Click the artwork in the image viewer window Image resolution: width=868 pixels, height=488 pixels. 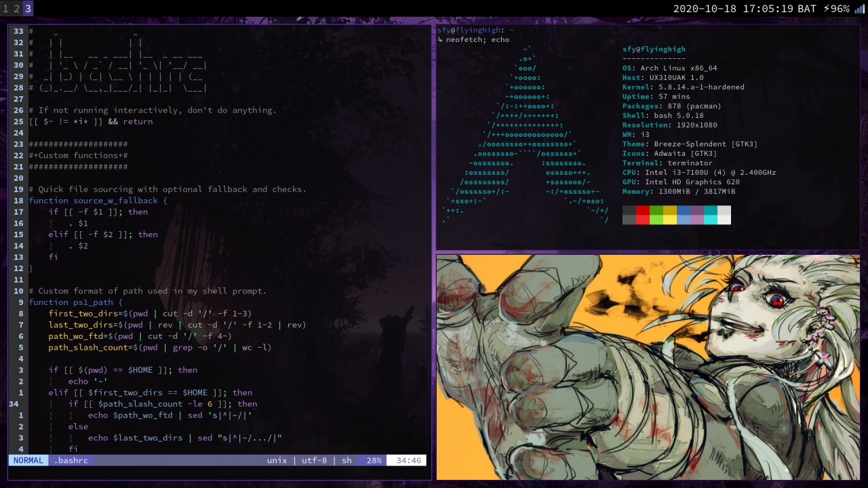coord(648,367)
